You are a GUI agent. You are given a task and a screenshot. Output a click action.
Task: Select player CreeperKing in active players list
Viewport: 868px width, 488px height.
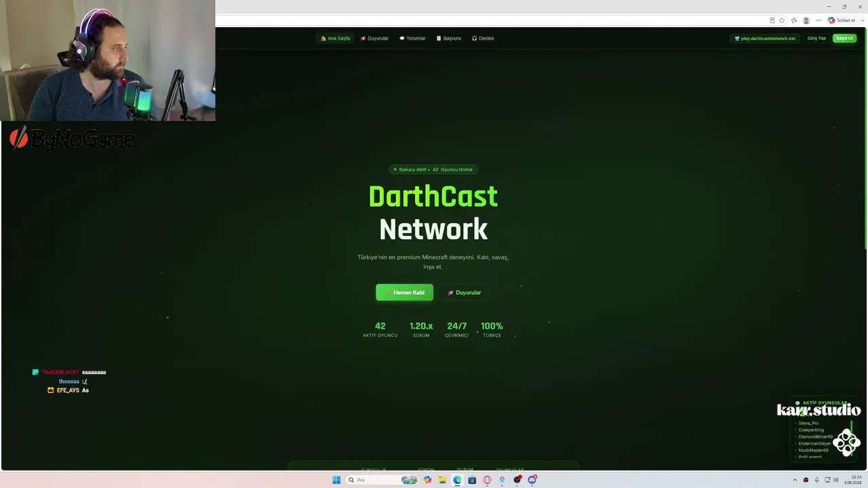pyautogui.click(x=811, y=430)
